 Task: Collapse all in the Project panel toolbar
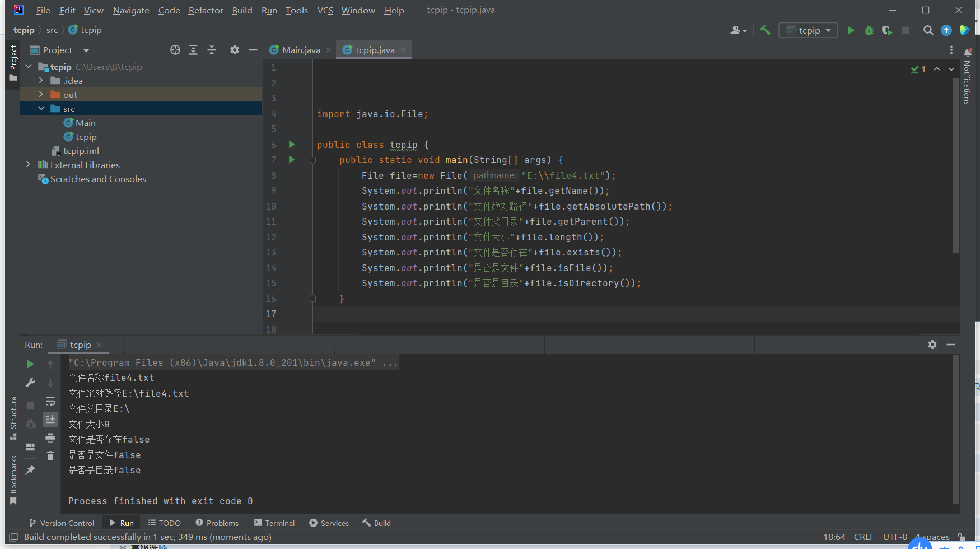point(211,50)
